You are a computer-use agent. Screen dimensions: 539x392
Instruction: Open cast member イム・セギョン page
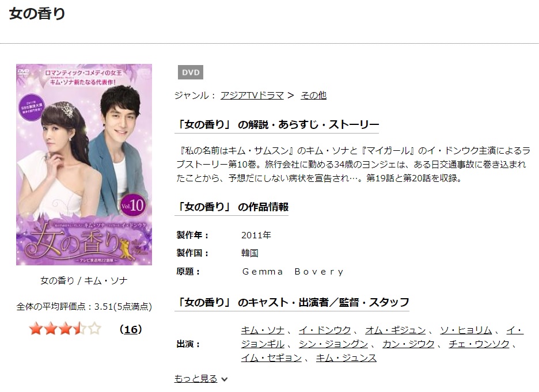tap(271, 358)
